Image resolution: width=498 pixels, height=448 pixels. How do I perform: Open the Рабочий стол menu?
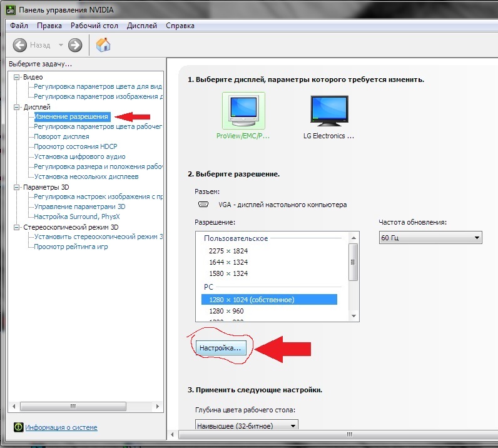[94, 26]
